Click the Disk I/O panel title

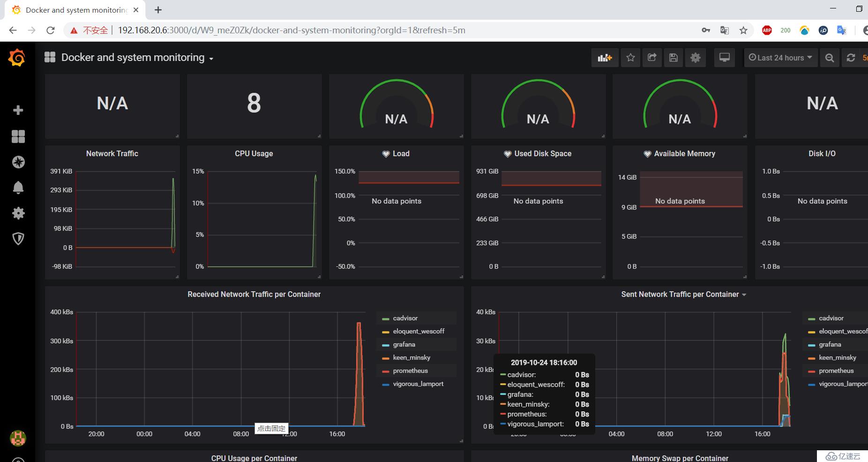(822, 153)
